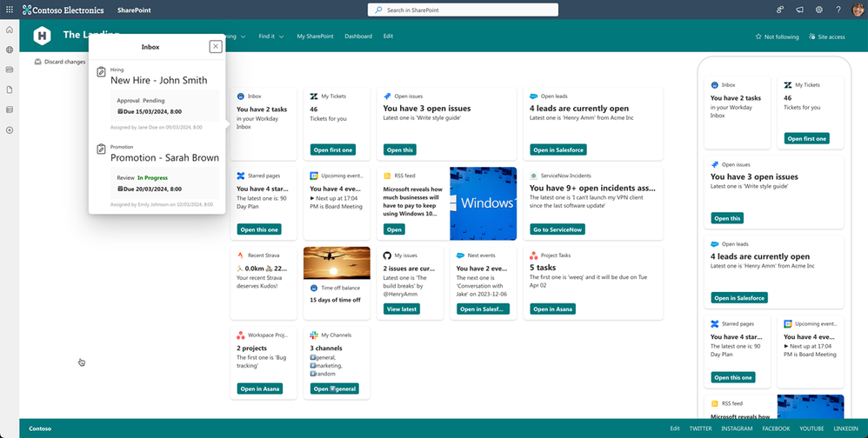Open the file page icon in left rail

pos(10,90)
